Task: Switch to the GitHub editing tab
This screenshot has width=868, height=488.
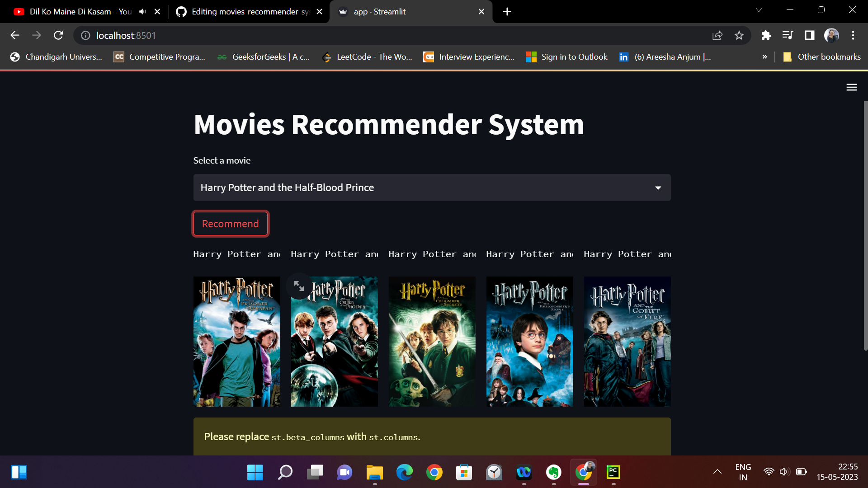Action: (x=244, y=11)
